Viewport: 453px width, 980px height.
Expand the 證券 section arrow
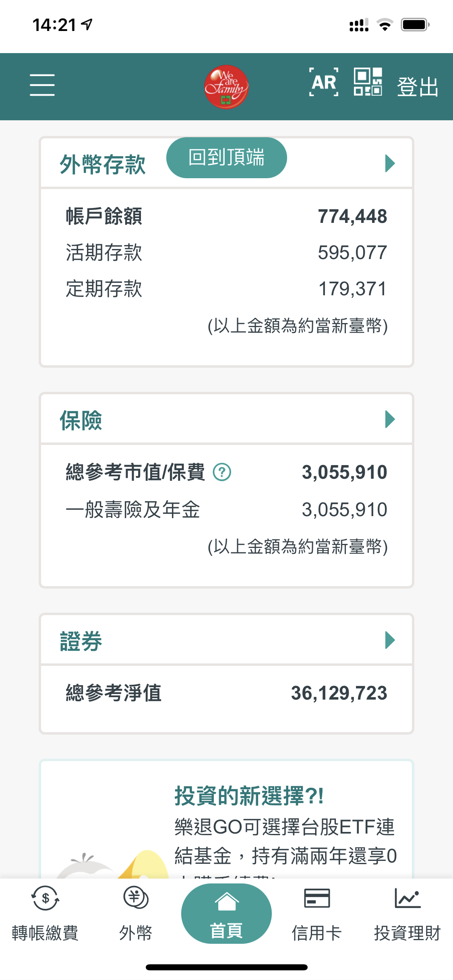tap(389, 640)
